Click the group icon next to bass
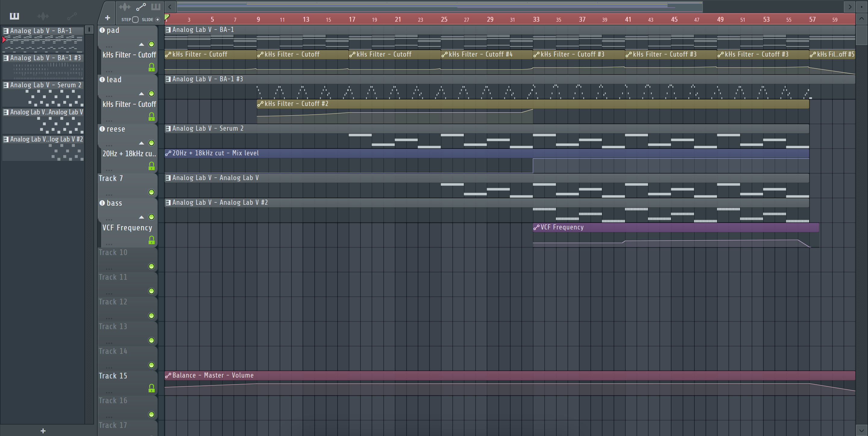Image resolution: width=868 pixels, height=436 pixels. [x=102, y=203]
